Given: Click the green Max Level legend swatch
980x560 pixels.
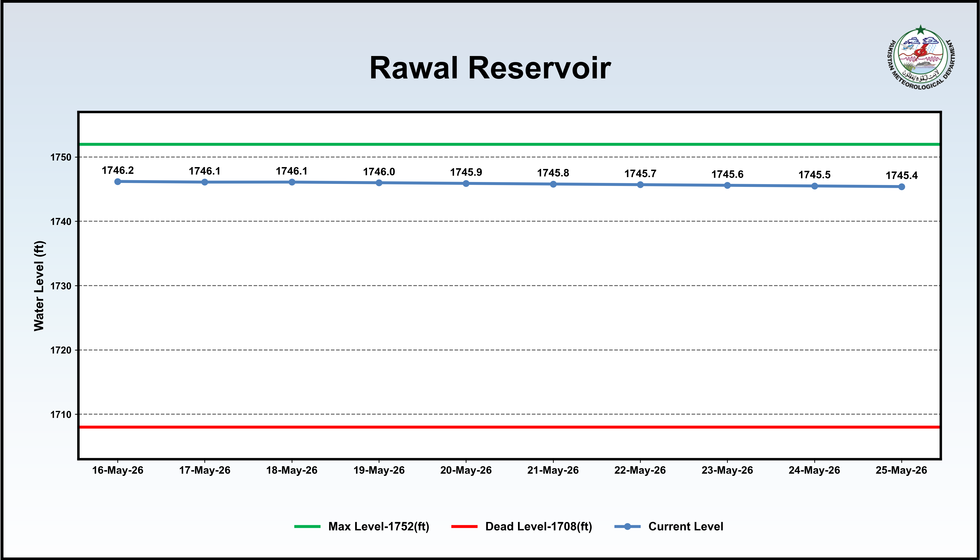Looking at the screenshot, I should coord(307,527).
